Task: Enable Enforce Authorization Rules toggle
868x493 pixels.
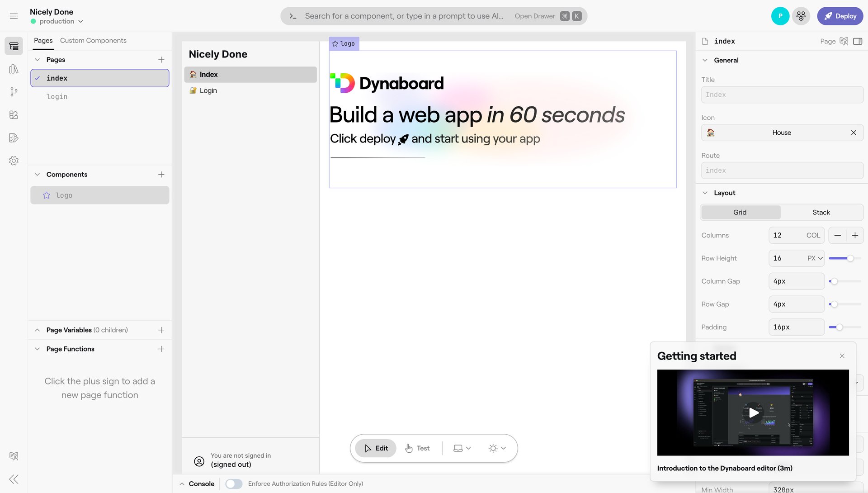Action: [x=234, y=484]
